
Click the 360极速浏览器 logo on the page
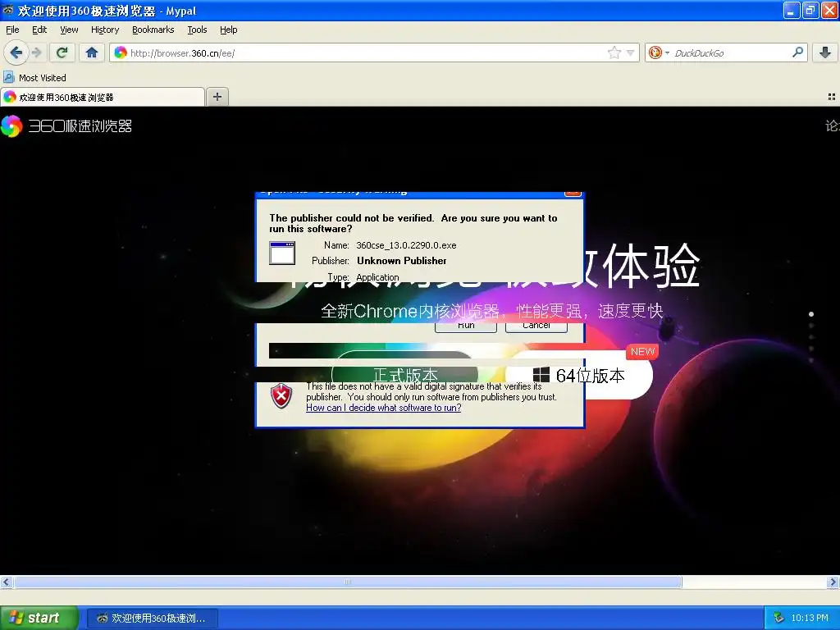tap(66, 126)
